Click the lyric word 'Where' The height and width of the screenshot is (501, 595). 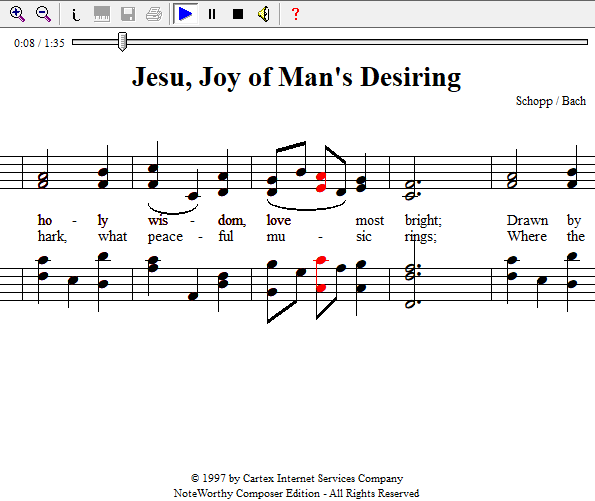[x=527, y=236]
